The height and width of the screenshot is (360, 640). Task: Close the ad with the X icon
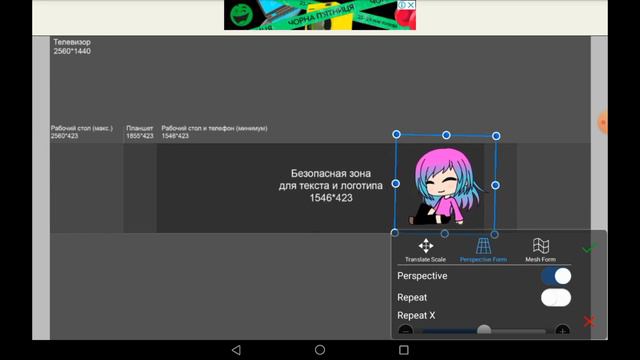[x=411, y=4]
